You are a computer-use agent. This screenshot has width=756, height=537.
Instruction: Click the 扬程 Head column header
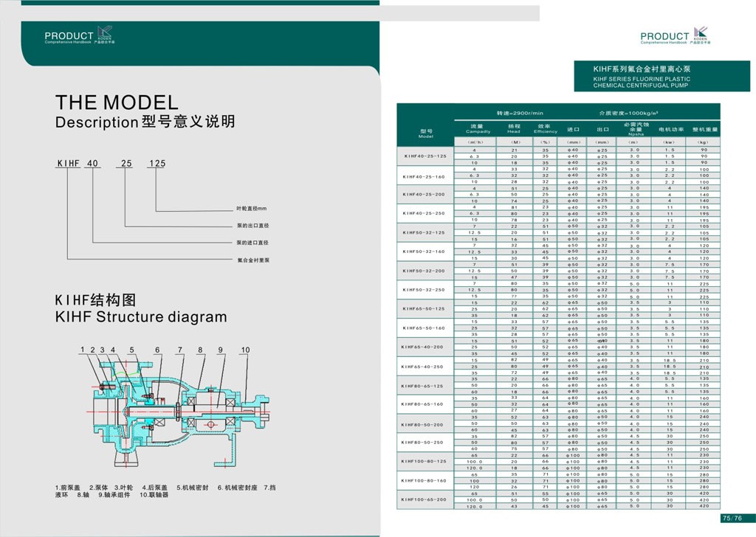click(514, 128)
